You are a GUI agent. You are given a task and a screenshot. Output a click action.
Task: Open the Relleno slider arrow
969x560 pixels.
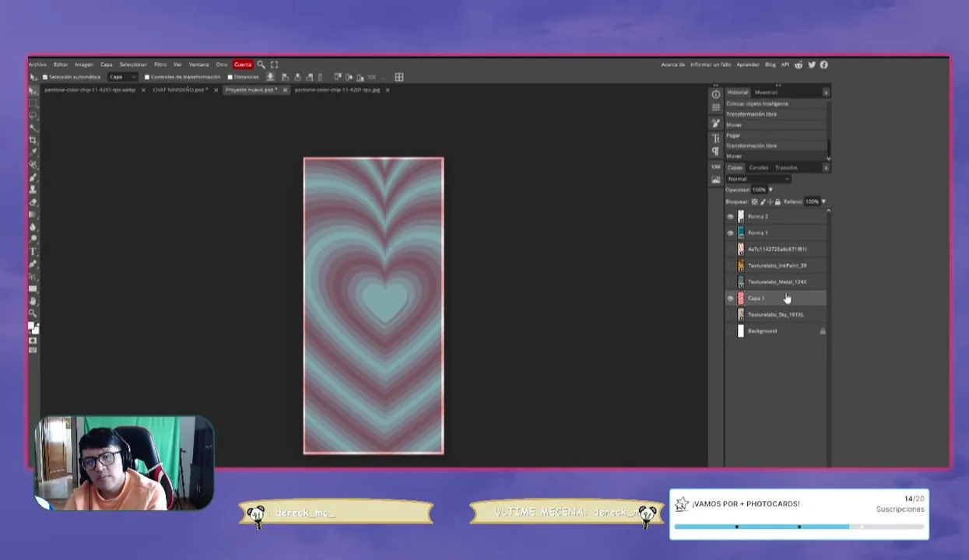tap(823, 201)
